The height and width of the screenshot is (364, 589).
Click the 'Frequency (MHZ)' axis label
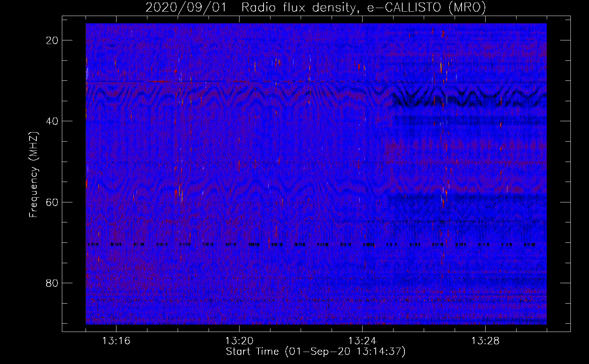point(33,175)
